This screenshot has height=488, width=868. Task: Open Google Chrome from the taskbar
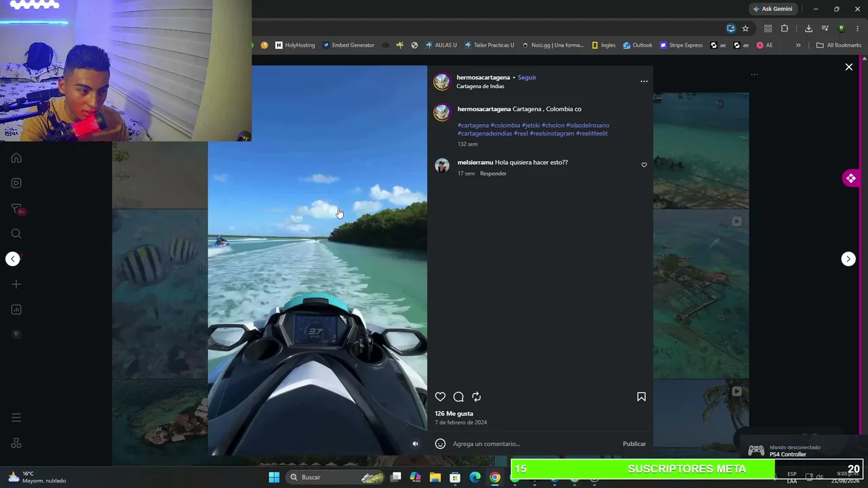pyautogui.click(x=495, y=477)
